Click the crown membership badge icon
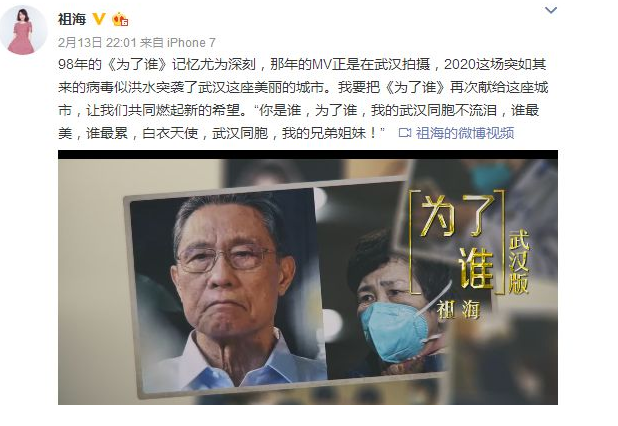This screenshot has width=618, height=426. click(x=120, y=19)
